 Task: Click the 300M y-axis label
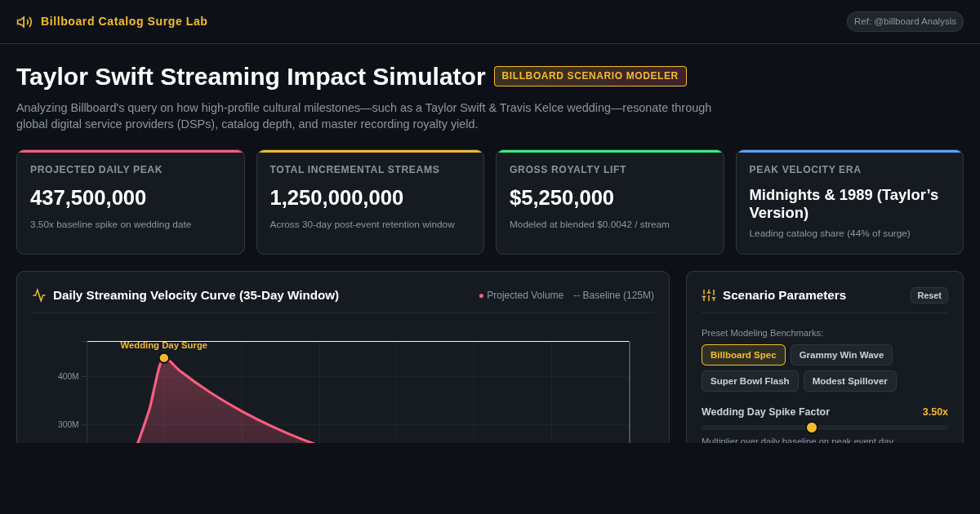[69, 424]
